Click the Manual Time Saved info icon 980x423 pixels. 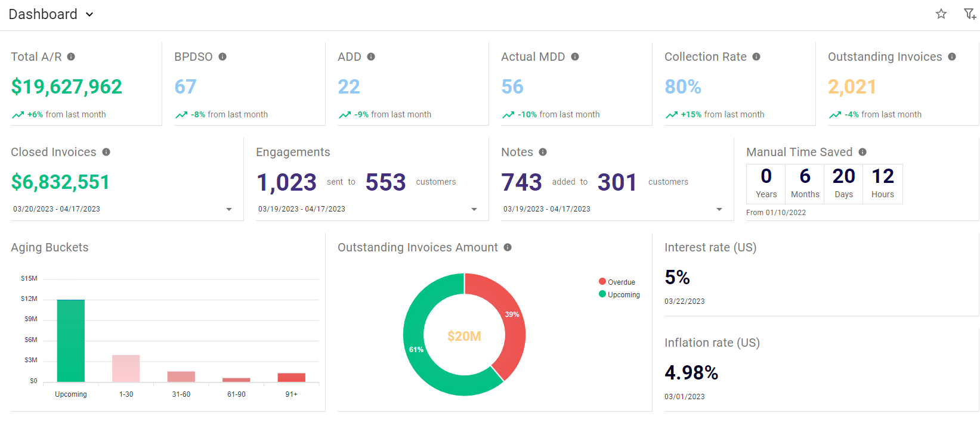862,152
